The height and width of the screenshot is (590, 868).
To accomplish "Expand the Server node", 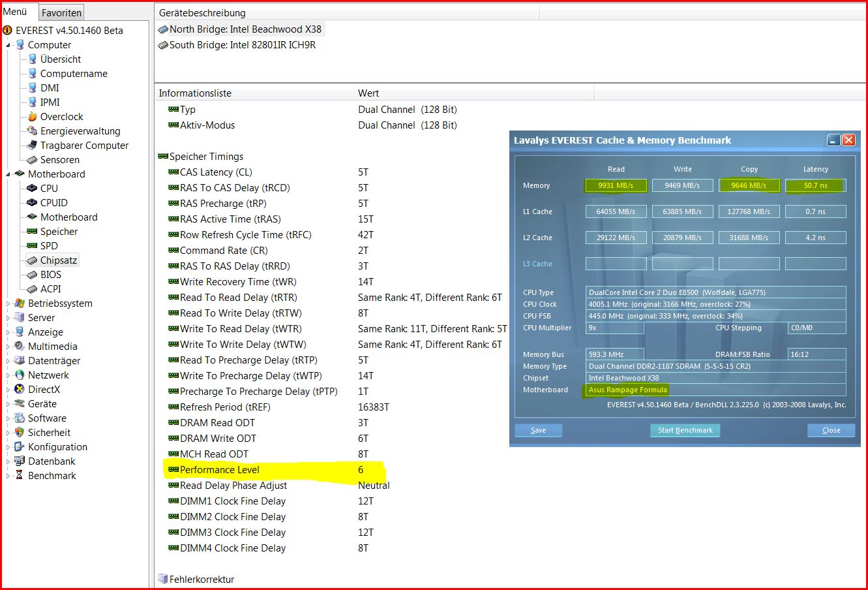I will (x=8, y=318).
